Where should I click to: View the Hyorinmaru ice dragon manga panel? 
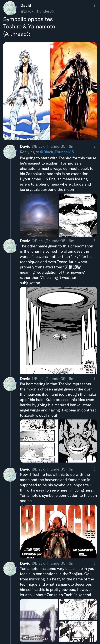point(78,215)
